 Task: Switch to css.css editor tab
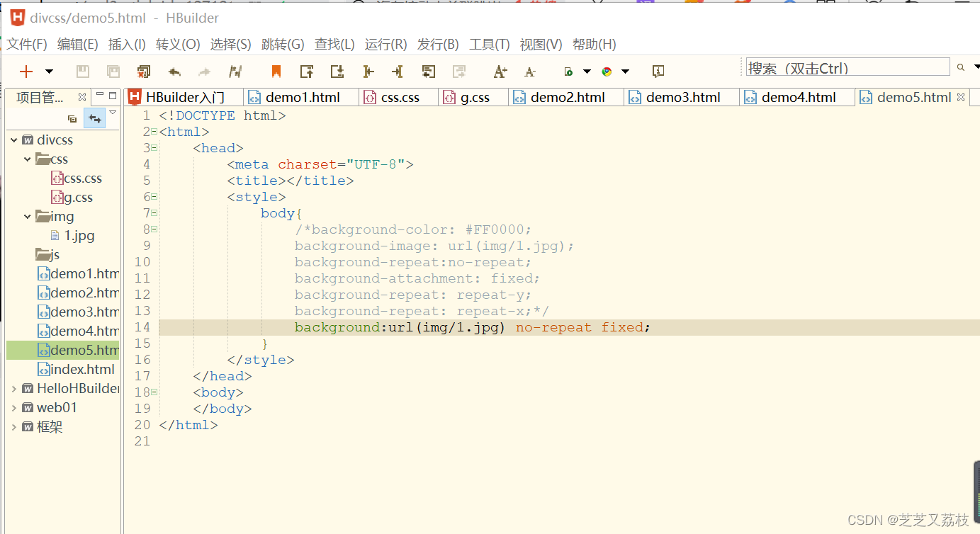(400, 98)
